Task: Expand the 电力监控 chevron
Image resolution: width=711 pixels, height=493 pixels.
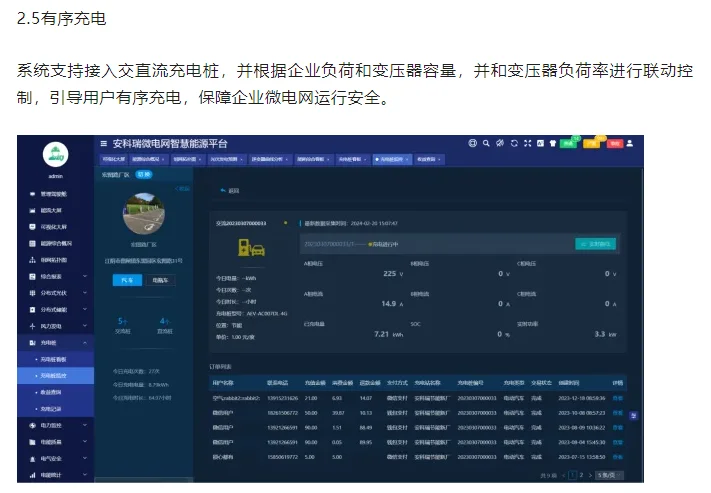Action: (85, 425)
